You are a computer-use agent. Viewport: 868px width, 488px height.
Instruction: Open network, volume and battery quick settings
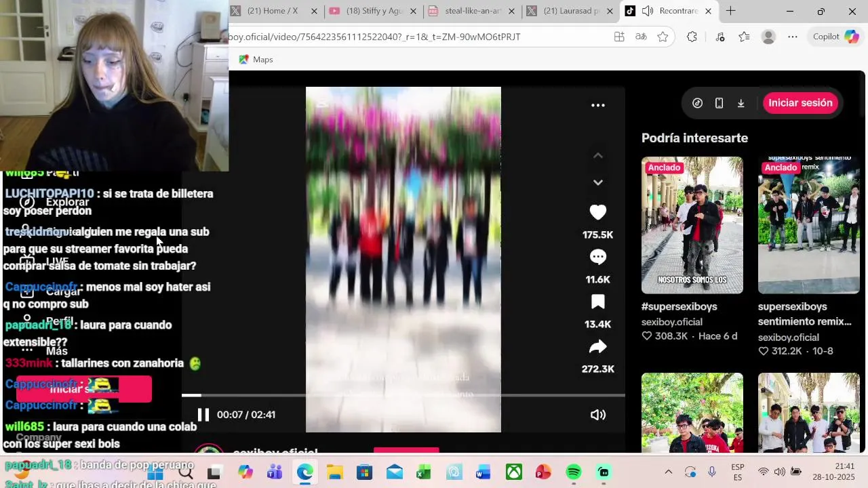779,472
